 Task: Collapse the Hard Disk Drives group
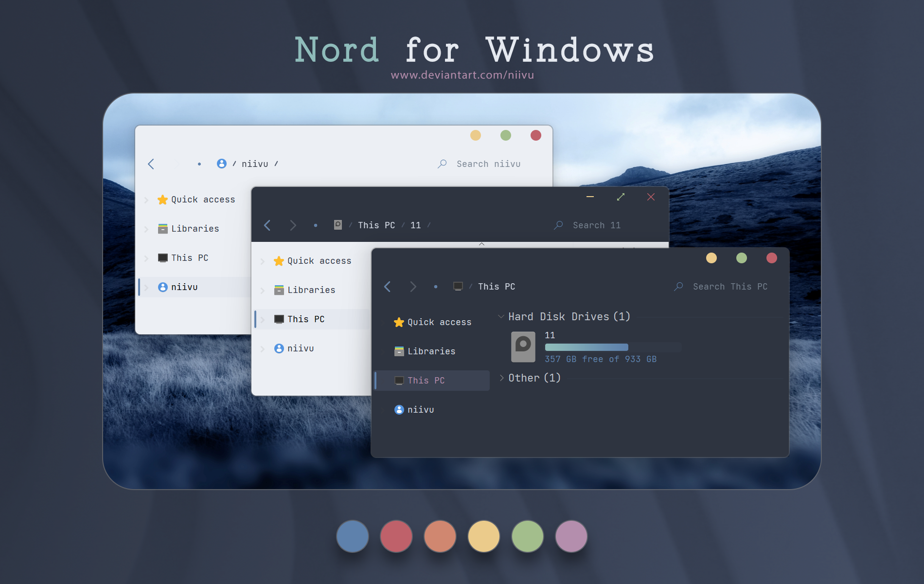501,316
